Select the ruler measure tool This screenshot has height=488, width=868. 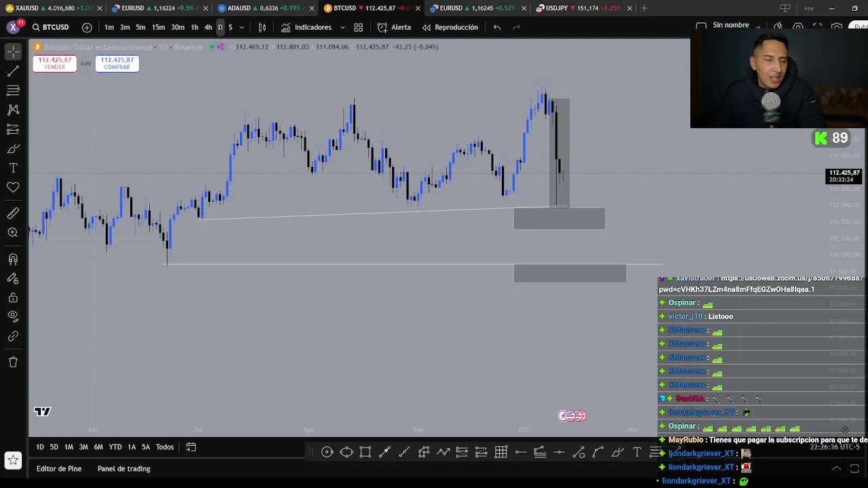[x=13, y=213]
